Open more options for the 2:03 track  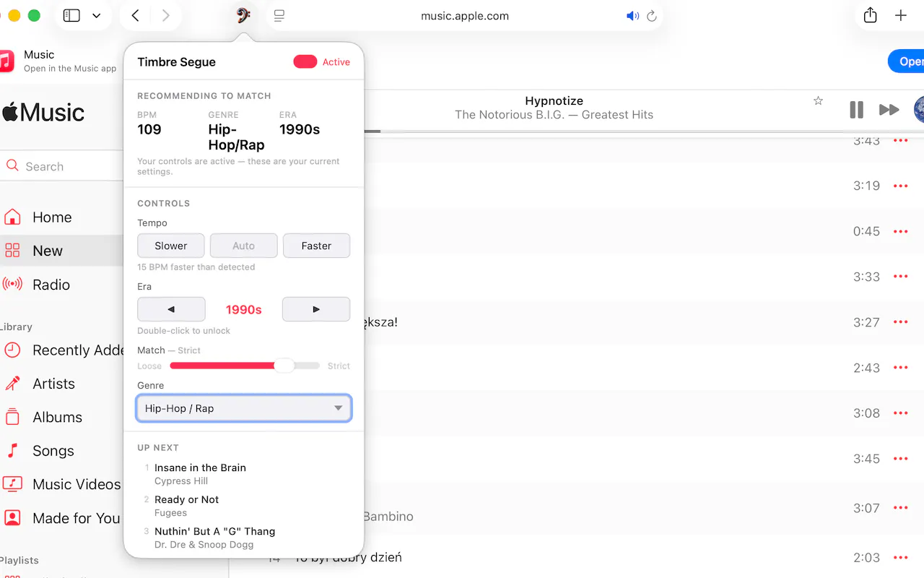(x=900, y=557)
